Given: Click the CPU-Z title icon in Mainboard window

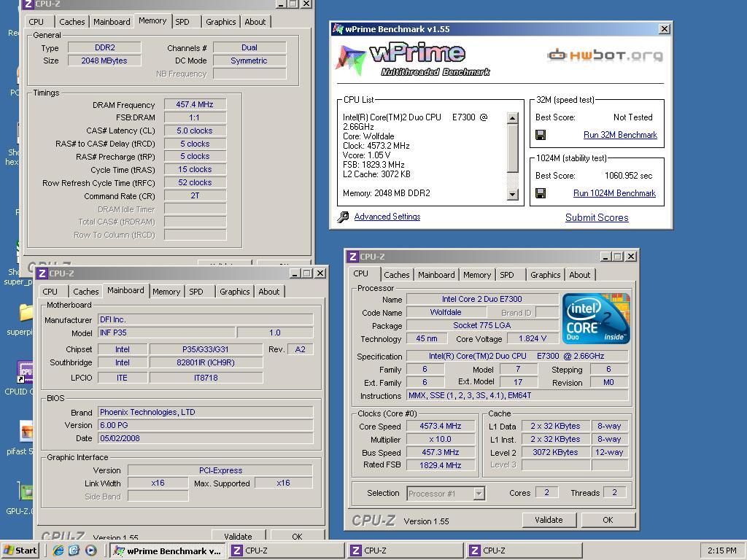Looking at the screenshot, I should pos(42,273).
